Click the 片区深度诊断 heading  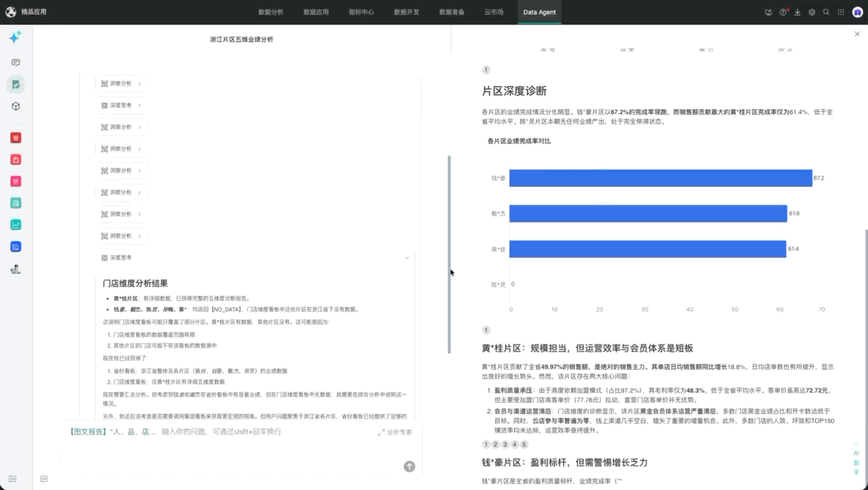(514, 91)
